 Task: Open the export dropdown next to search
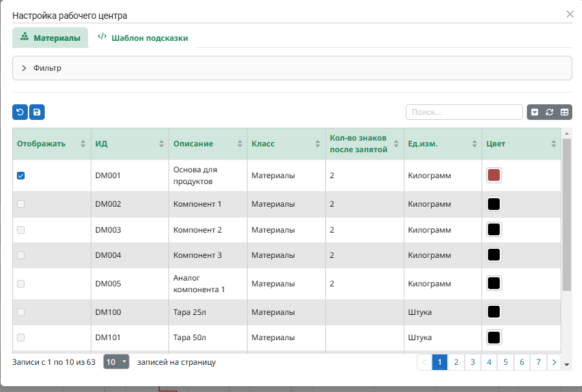click(x=535, y=112)
